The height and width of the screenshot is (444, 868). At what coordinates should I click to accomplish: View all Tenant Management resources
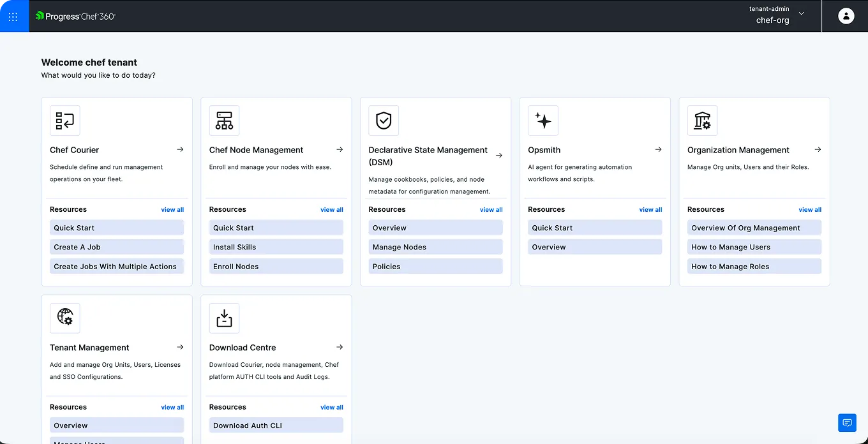(172, 407)
